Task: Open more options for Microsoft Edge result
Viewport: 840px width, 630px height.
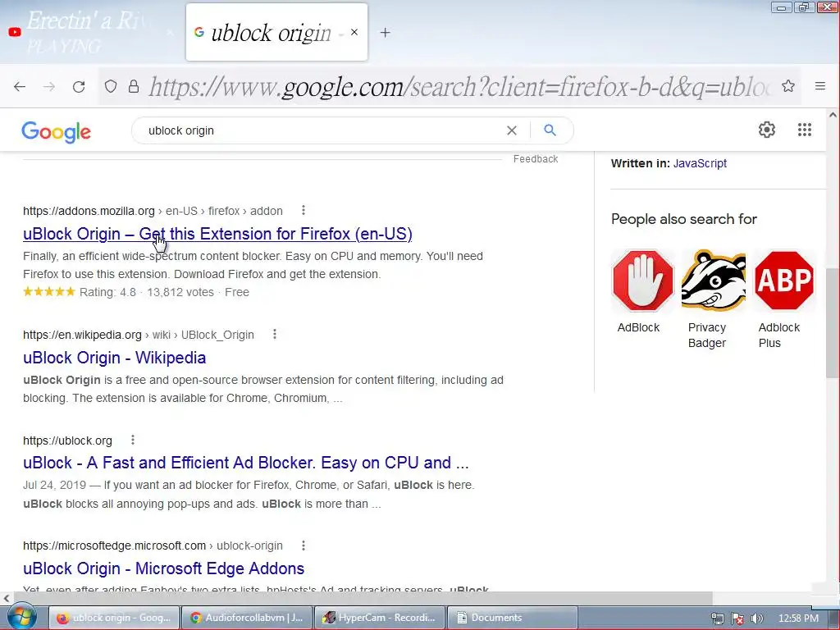Action: 304,546
